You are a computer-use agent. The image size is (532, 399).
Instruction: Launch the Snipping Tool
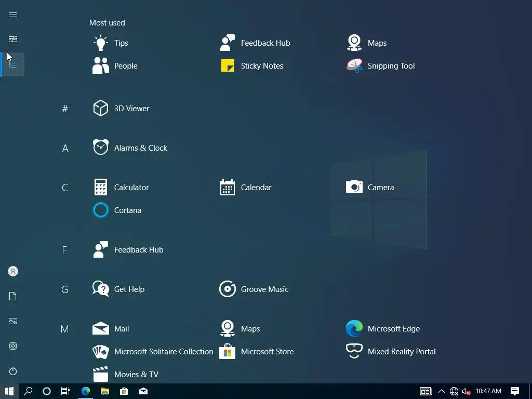(x=380, y=65)
